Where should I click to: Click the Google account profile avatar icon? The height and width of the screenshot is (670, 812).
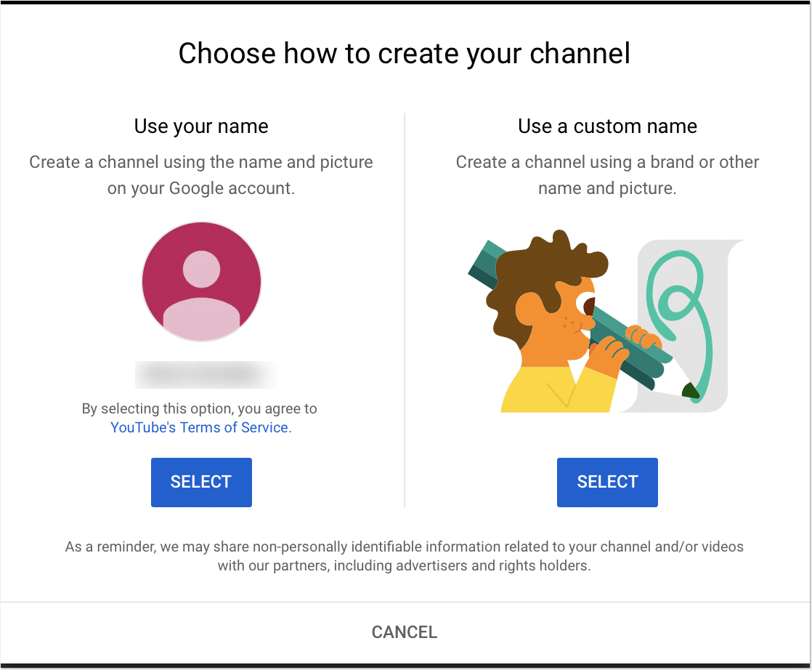tap(201, 282)
